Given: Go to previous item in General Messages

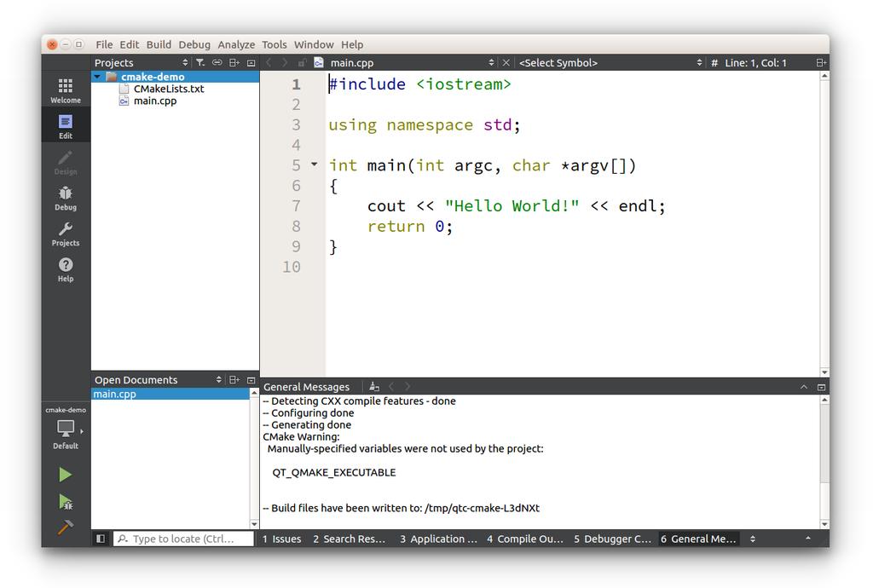Looking at the screenshot, I should click(391, 387).
